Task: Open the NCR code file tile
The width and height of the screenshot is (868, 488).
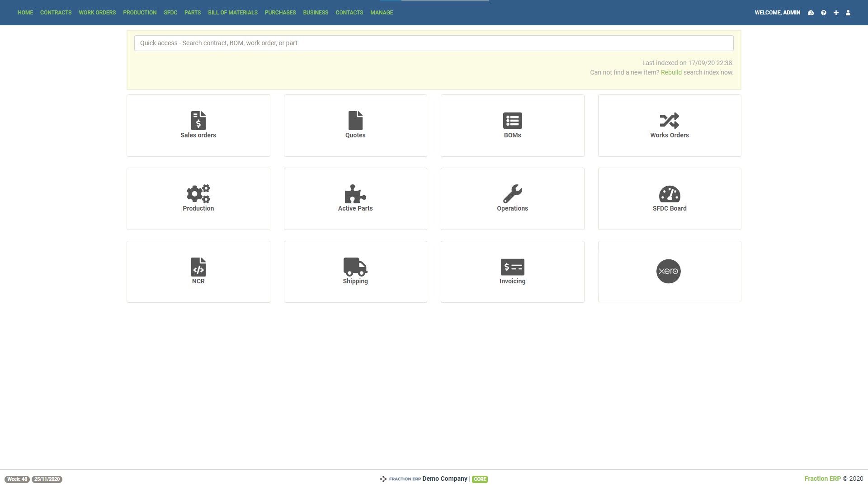Action: [x=198, y=271]
